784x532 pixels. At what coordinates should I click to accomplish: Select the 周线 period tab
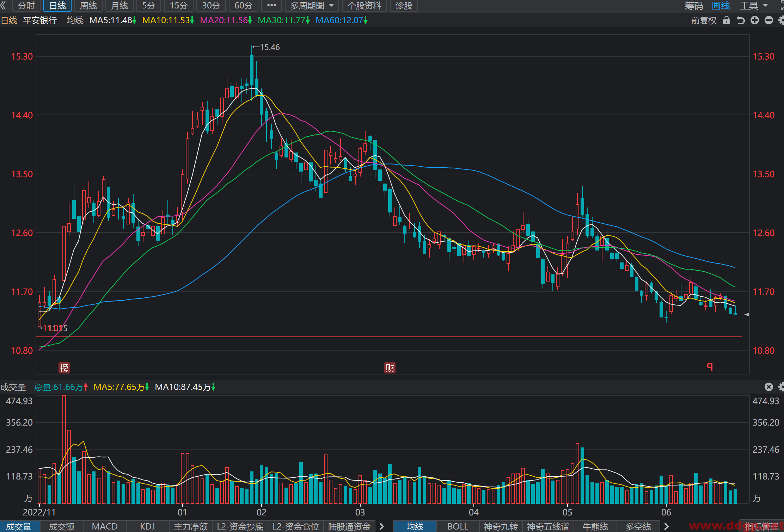click(x=88, y=6)
